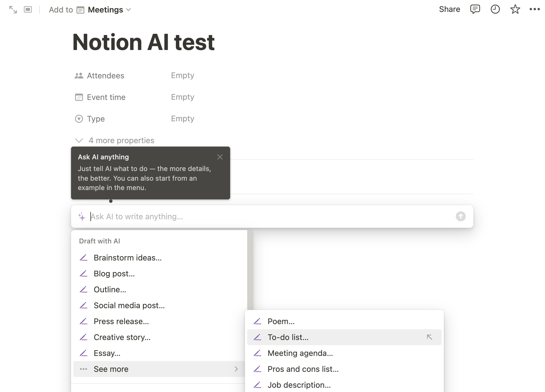Choose Meeting agenda from the submenu

click(300, 353)
